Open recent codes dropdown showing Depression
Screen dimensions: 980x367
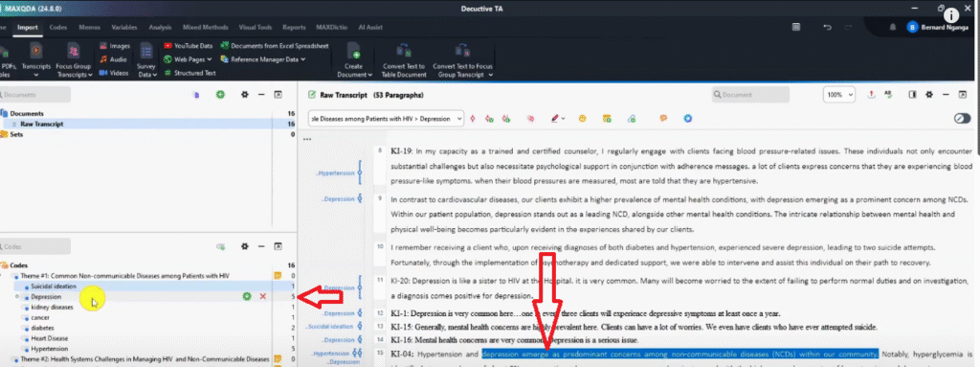click(387, 119)
